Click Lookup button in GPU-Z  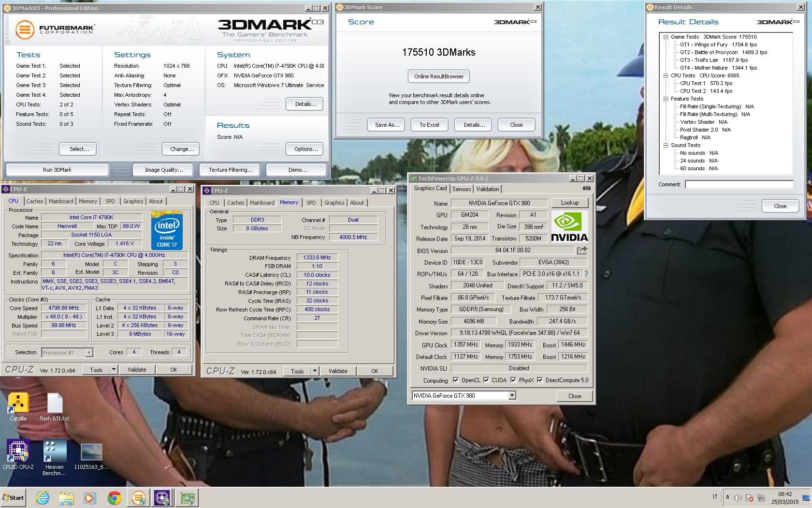pyautogui.click(x=570, y=203)
